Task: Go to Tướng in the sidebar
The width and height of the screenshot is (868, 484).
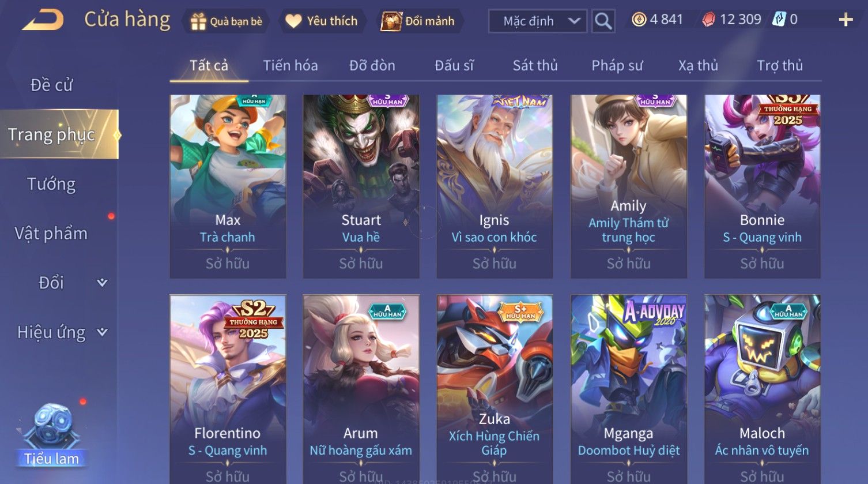Action: tap(51, 184)
